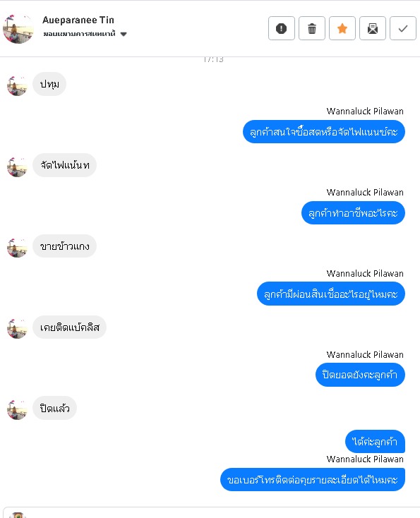
Task: Delete conversation using trash icon
Action: pos(311,28)
